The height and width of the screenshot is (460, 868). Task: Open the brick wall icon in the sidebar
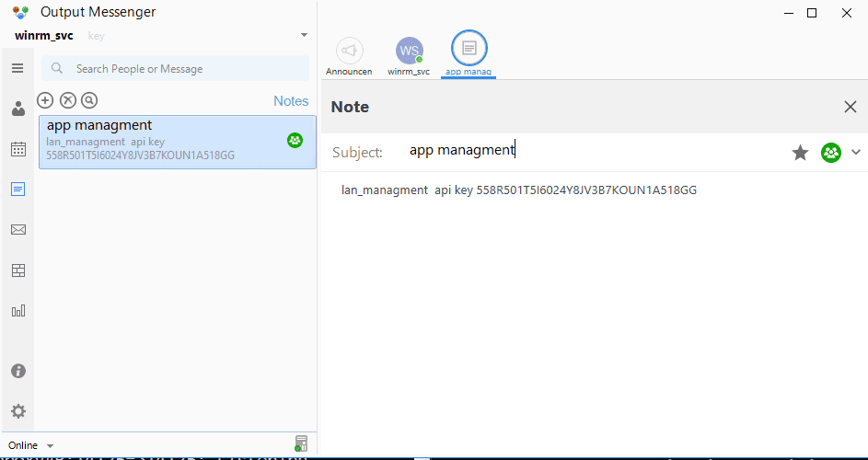coord(17,270)
